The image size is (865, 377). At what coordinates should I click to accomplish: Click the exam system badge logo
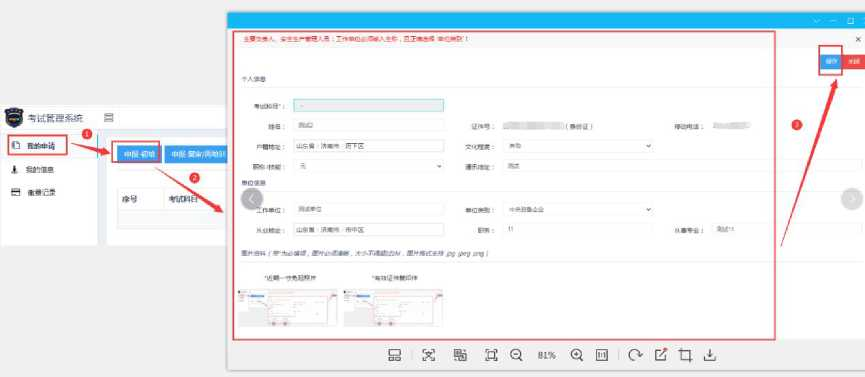click(x=14, y=118)
